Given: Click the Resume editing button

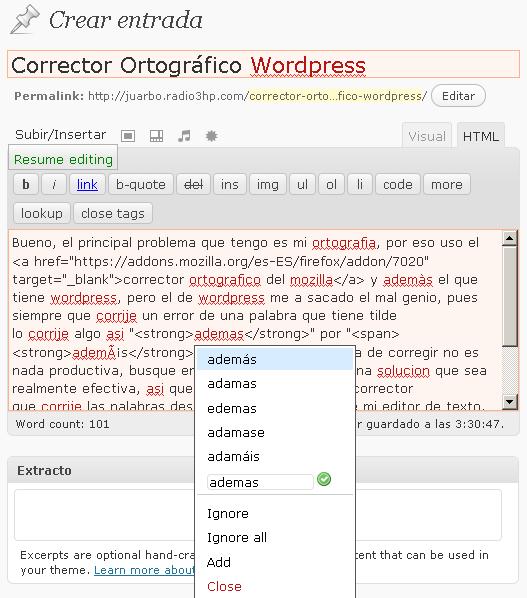Looking at the screenshot, I should 63,159.
